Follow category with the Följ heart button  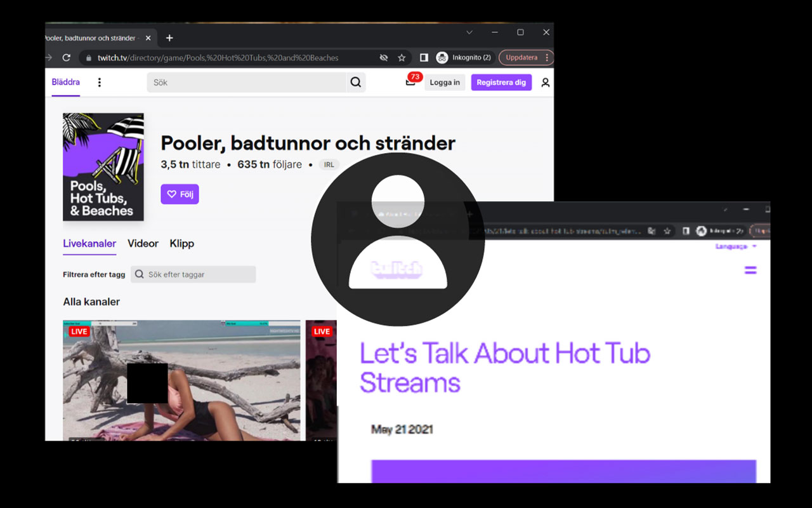click(180, 194)
